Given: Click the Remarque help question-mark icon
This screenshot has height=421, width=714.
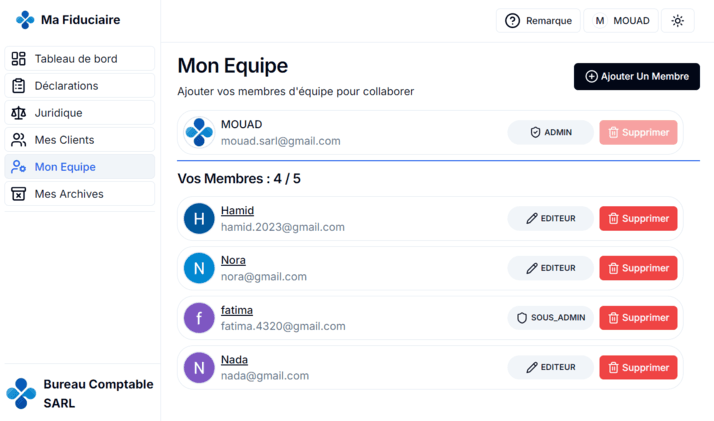Looking at the screenshot, I should (512, 21).
